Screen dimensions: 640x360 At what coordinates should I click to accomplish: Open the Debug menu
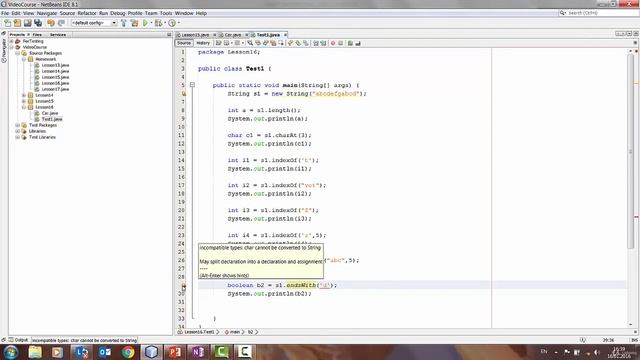118,13
